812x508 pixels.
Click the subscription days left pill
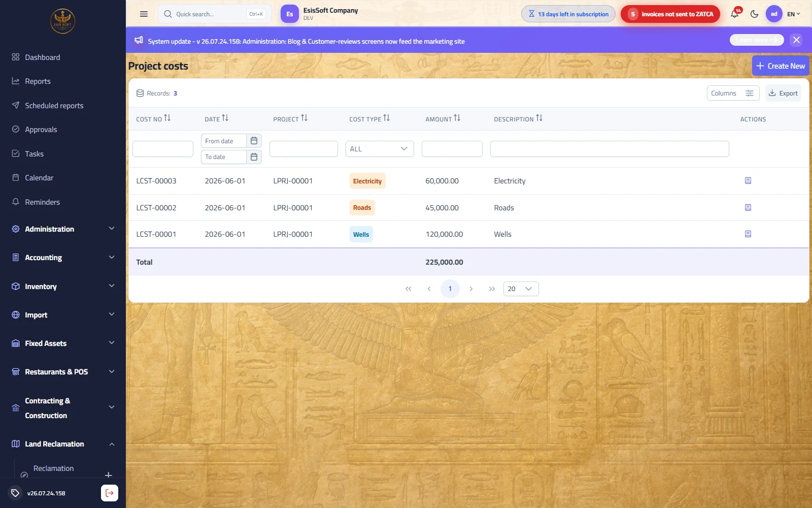click(568, 14)
